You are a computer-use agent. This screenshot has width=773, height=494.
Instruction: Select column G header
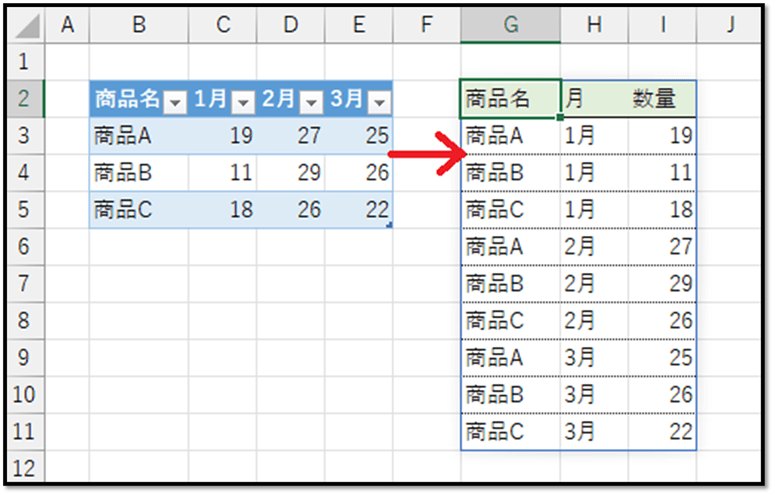(510, 26)
